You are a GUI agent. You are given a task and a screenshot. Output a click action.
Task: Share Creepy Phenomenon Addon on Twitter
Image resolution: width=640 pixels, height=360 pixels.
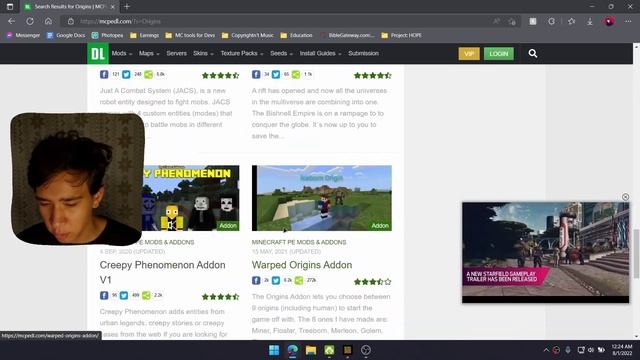pos(124,295)
